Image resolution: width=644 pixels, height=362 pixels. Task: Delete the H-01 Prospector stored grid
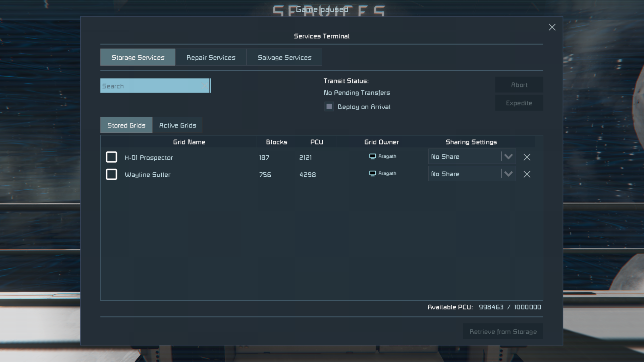coord(527,157)
